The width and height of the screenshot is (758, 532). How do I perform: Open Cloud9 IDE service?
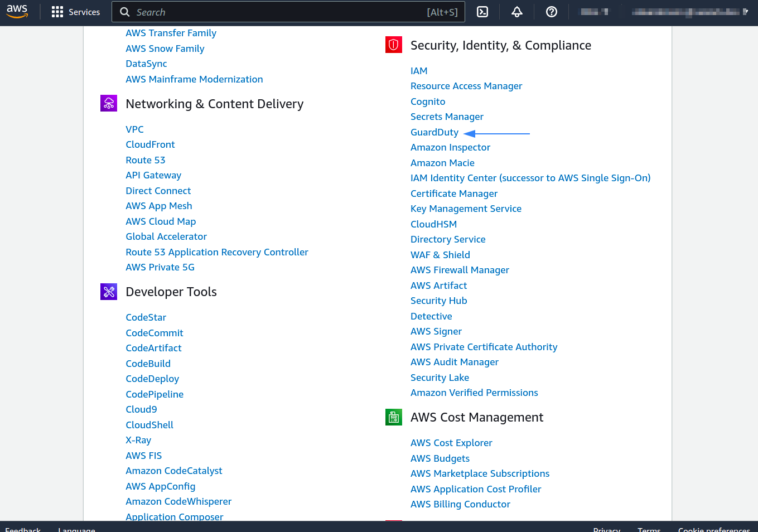141,409
